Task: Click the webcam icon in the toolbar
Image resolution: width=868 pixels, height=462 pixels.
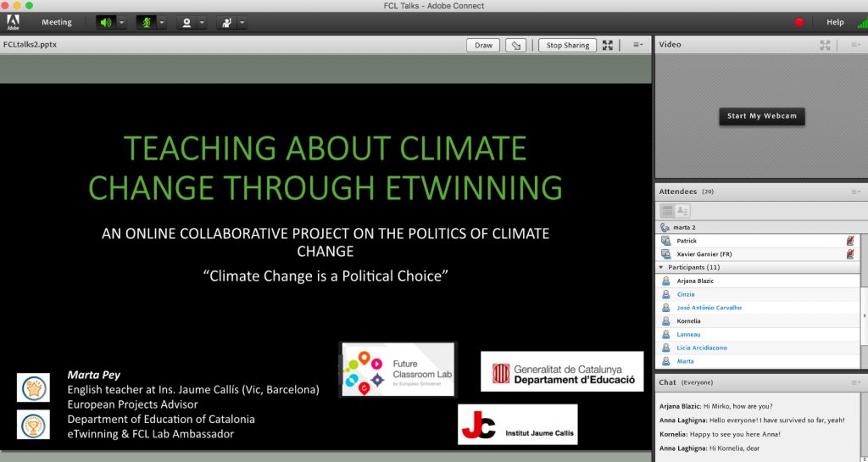Action: [x=186, y=22]
